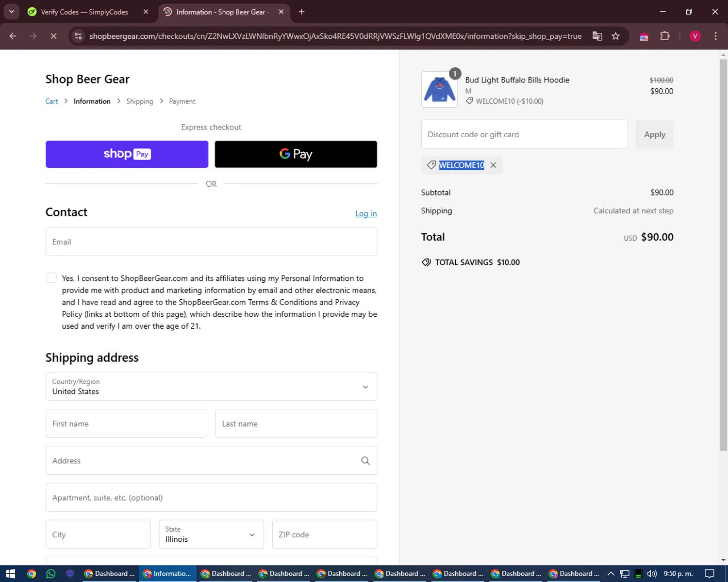
Task: Pay with Shop Pay button
Action: tap(127, 154)
